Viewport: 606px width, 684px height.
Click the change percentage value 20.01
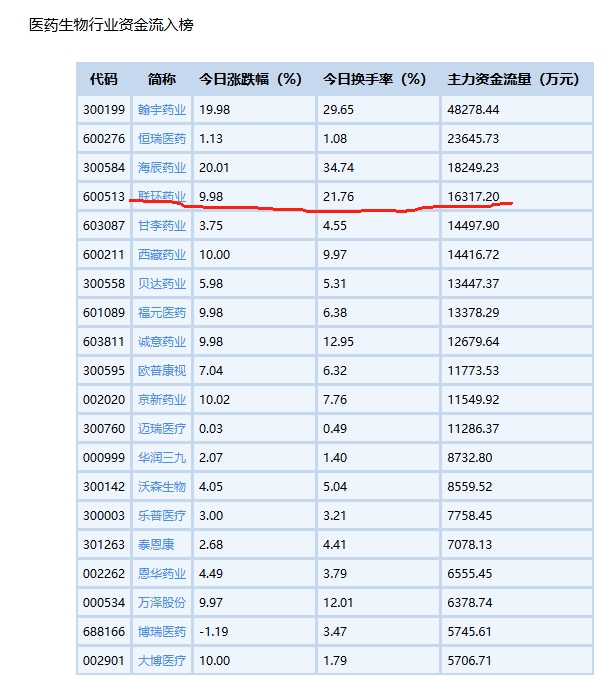pos(214,168)
